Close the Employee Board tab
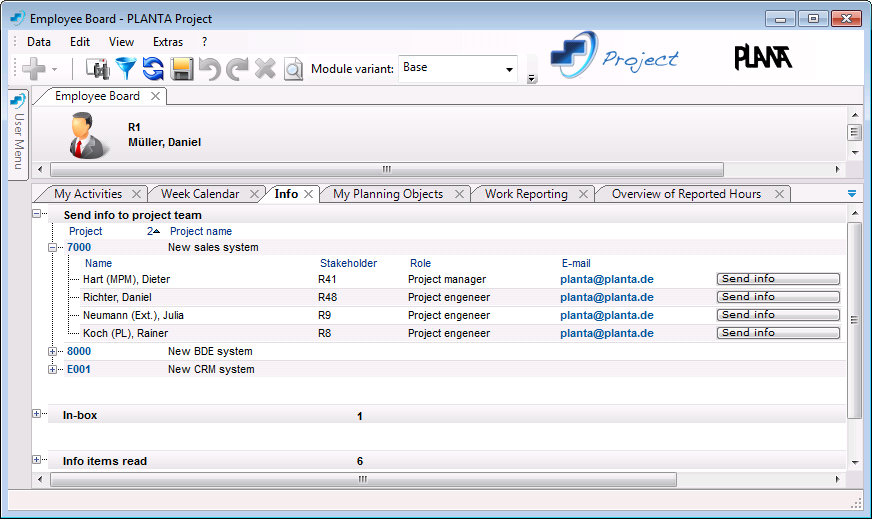 [156, 96]
